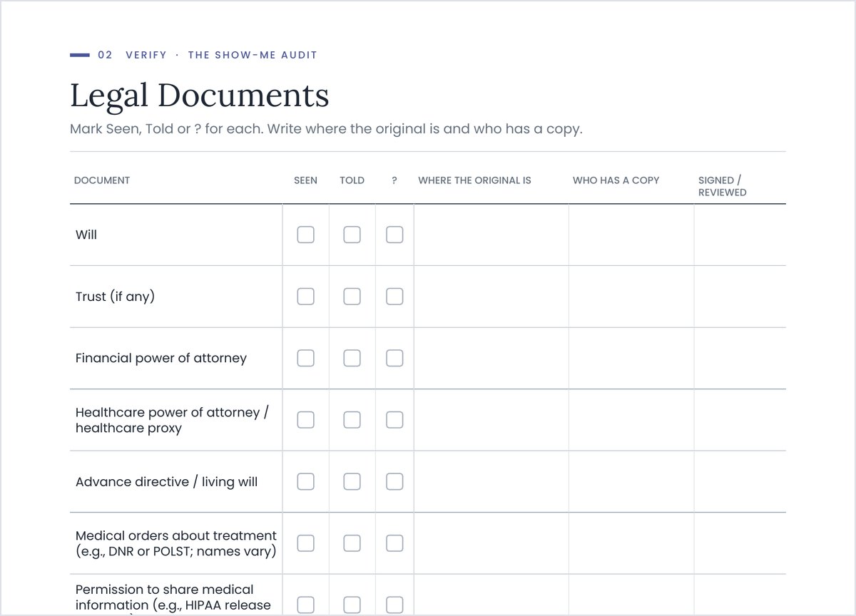Select the 'Advance directive / living will' label
The width and height of the screenshot is (856, 616).
[x=167, y=482]
